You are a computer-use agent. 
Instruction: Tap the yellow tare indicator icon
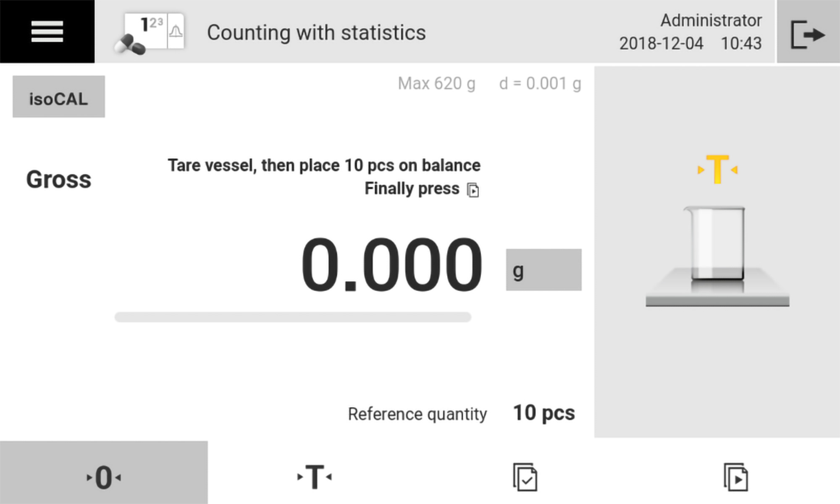tap(717, 169)
